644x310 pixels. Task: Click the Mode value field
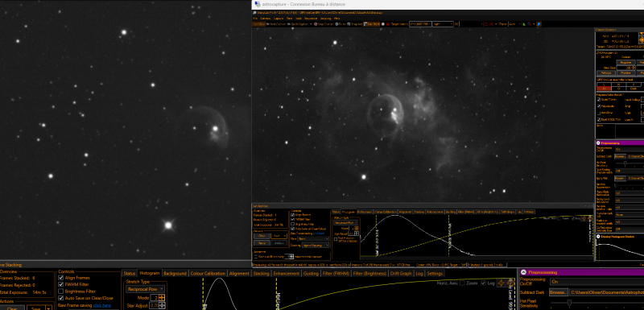pos(155,298)
